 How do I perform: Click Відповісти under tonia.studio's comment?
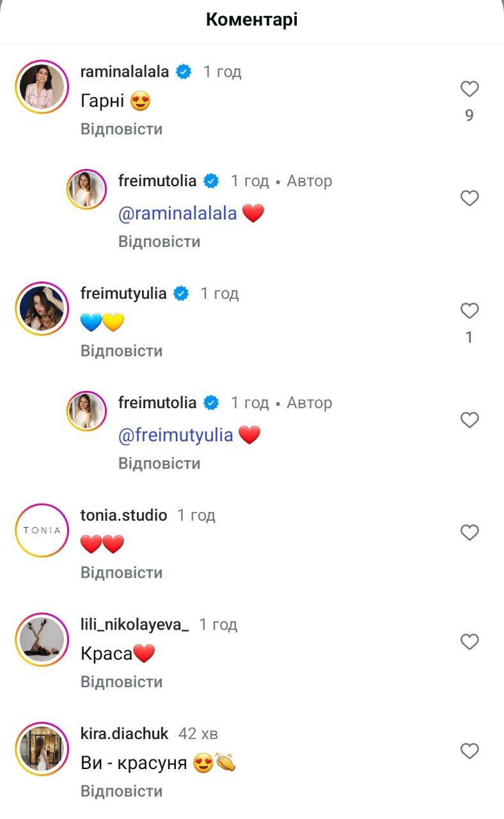click(122, 573)
